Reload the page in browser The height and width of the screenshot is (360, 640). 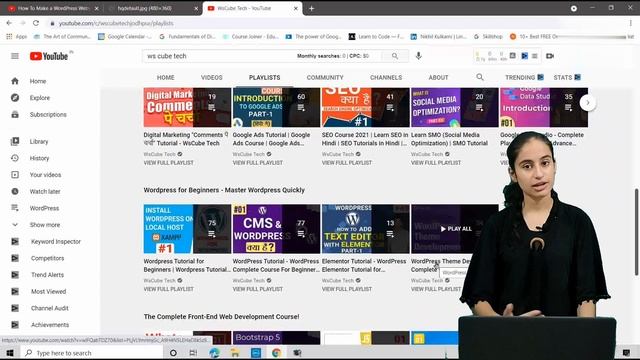pos(36,23)
